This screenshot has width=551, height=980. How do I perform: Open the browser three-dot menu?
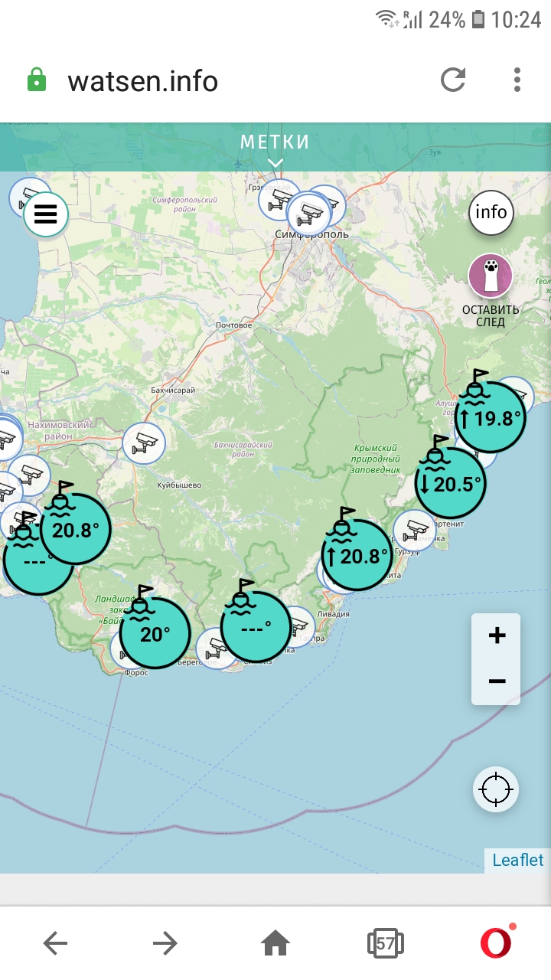pyautogui.click(x=517, y=80)
